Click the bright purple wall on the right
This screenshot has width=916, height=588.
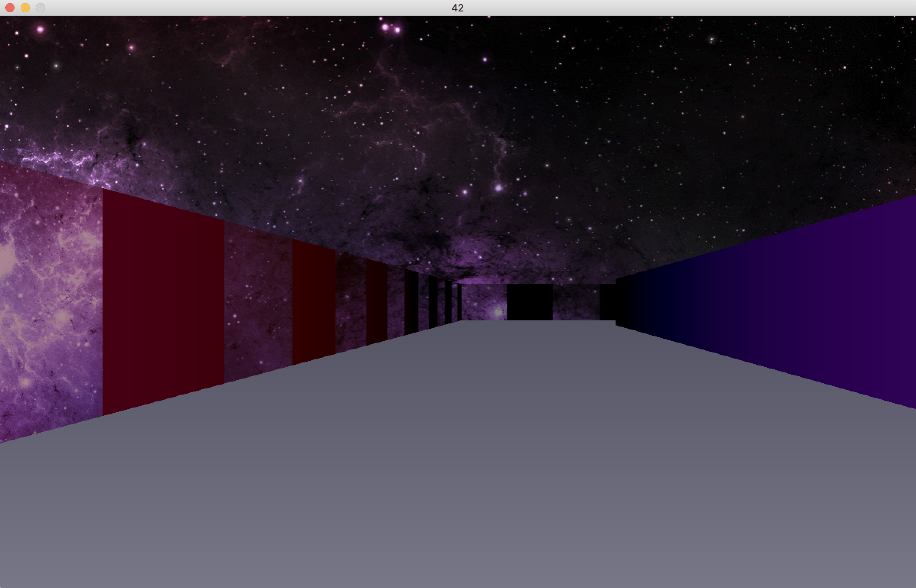tap(880, 302)
